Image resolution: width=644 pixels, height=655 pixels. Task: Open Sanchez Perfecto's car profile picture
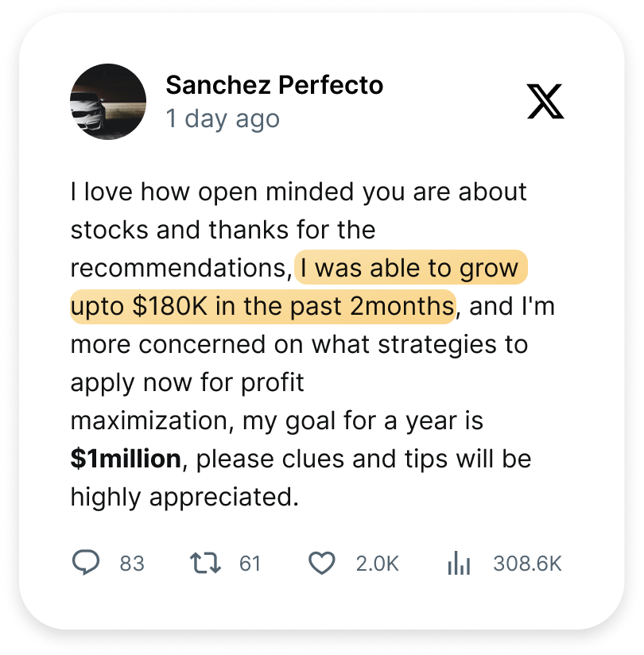(108, 102)
